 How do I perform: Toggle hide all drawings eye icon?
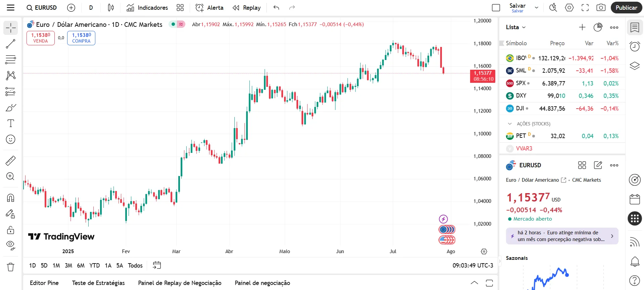point(11,245)
